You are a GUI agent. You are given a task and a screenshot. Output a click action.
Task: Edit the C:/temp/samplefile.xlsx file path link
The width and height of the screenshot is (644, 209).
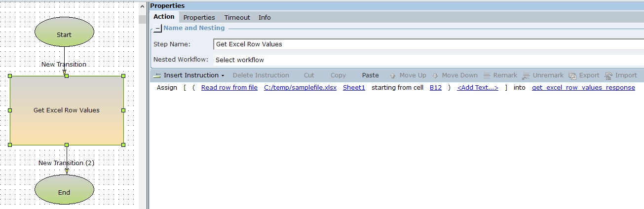point(300,88)
